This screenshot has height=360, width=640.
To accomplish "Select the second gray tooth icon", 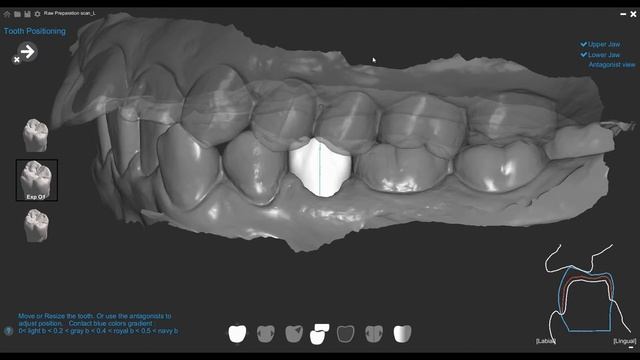I will (x=266, y=333).
